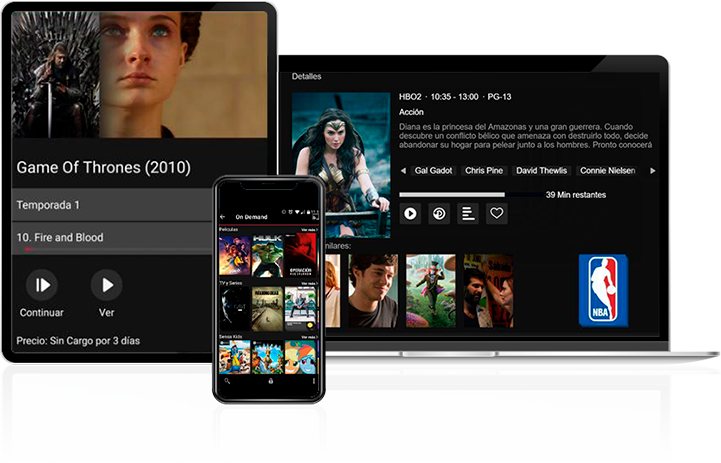Open the three-dot overflow menu on the phone
The image size is (721, 463).
314,381
